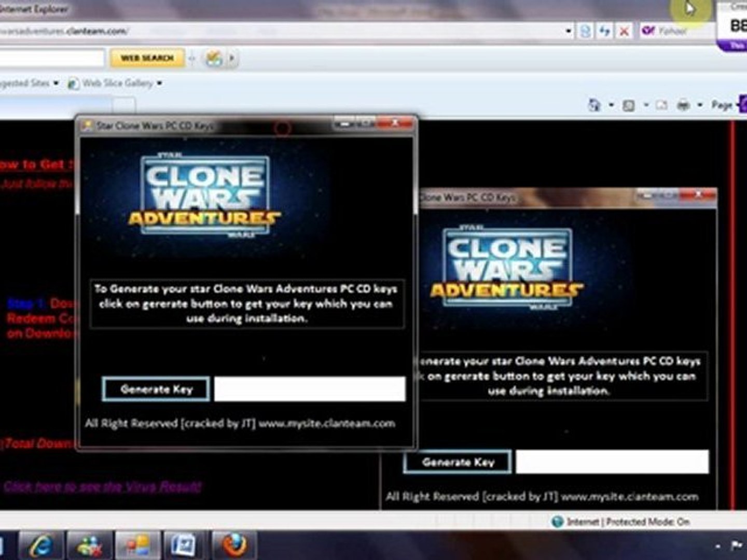Click 'Internet | Protected Mode: On' status text
The width and height of the screenshot is (747, 560).
tap(628, 522)
